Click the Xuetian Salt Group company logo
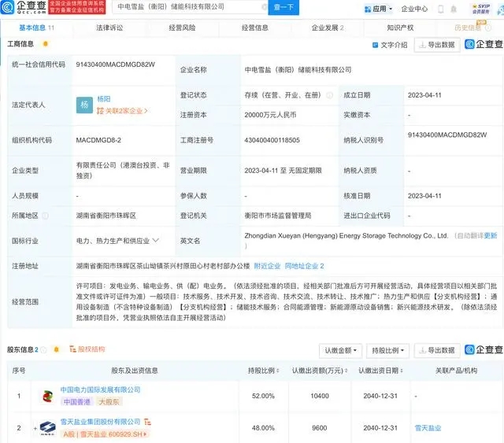The height and width of the screenshot is (443, 504). [x=49, y=428]
